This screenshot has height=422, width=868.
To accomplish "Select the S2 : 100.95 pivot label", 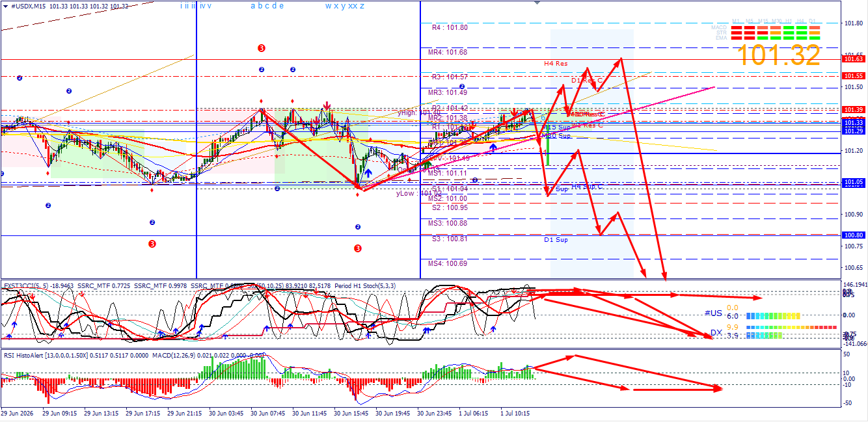I will pos(450,207).
